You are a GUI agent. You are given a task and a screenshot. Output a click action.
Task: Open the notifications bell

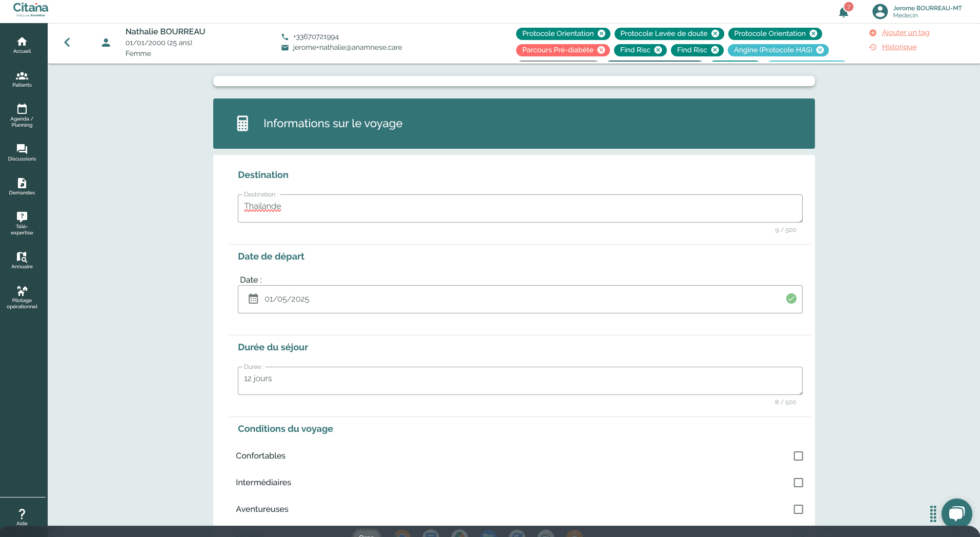click(x=844, y=12)
